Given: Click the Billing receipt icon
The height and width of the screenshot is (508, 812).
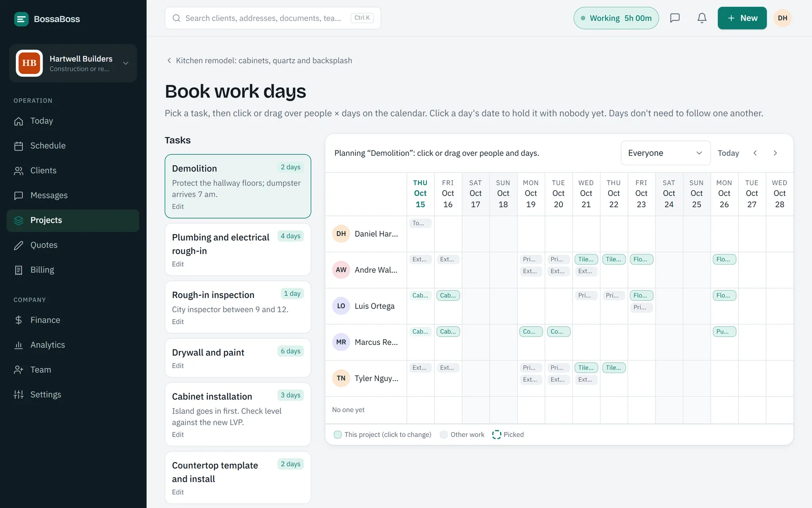Looking at the screenshot, I should coord(18,270).
